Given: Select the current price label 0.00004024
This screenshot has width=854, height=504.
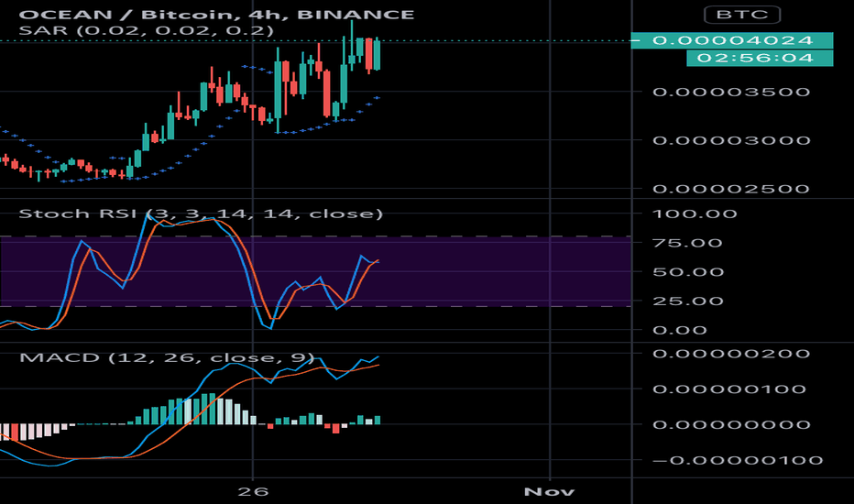Looking at the screenshot, I should click(x=732, y=40).
